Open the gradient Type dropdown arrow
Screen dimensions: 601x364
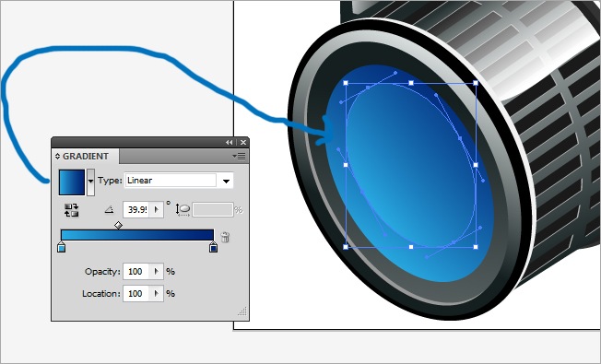coord(226,181)
